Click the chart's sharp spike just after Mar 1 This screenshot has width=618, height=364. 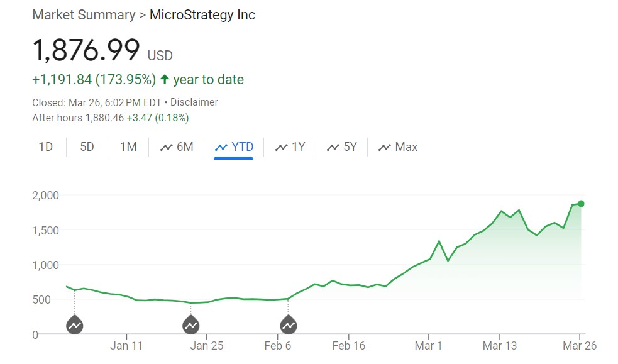pyautogui.click(x=439, y=241)
